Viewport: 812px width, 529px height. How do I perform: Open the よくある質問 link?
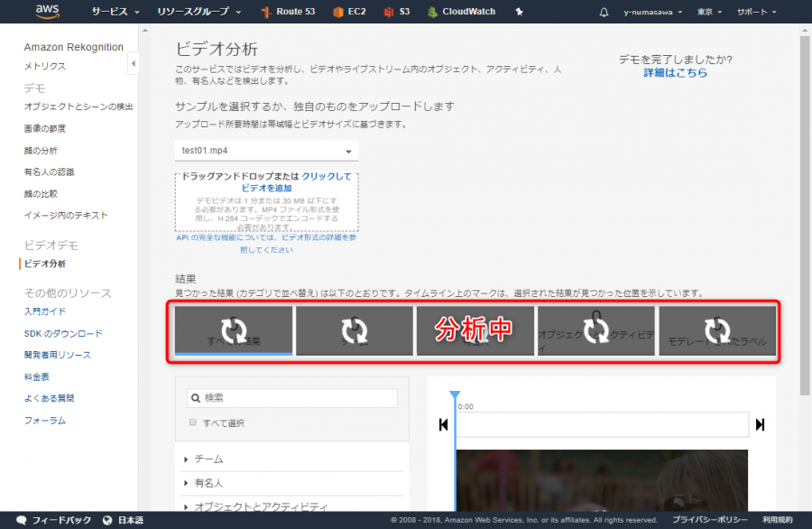coord(50,398)
